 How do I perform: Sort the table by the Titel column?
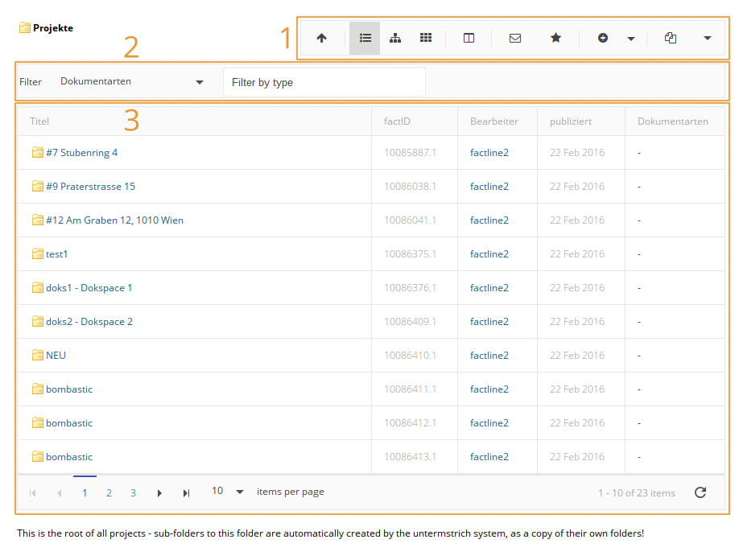(x=39, y=121)
